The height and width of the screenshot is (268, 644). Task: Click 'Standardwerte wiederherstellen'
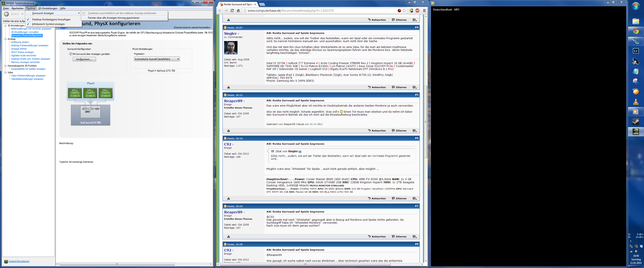[192, 27]
